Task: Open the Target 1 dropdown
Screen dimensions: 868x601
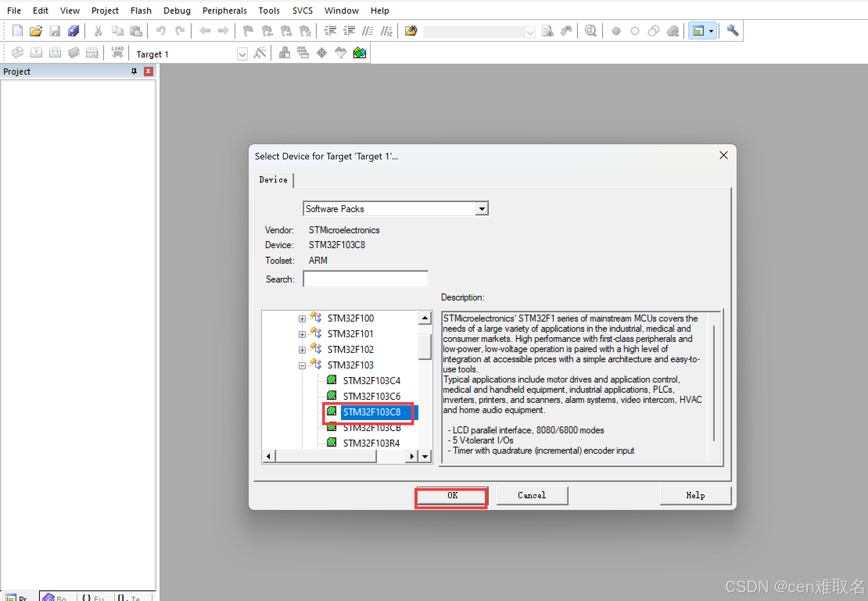Action: click(242, 54)
